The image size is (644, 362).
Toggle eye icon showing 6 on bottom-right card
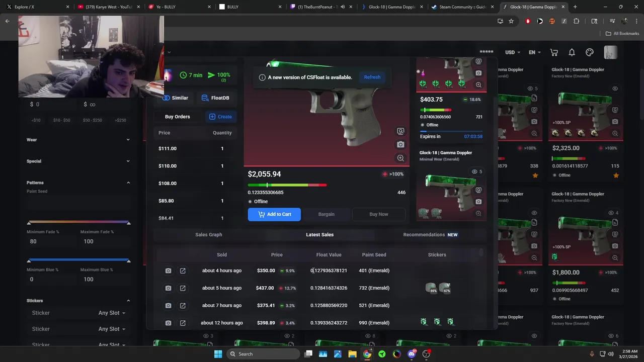610,336
